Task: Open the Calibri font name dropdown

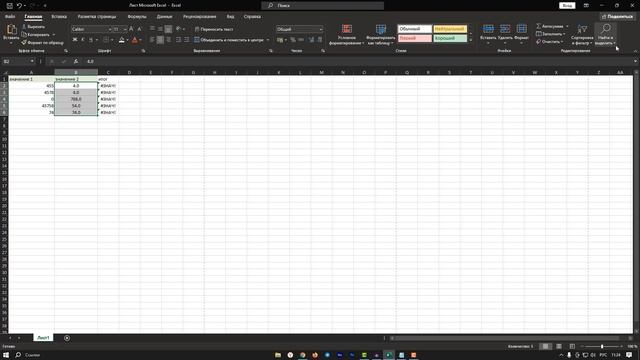Action: (x=110, y=29)
